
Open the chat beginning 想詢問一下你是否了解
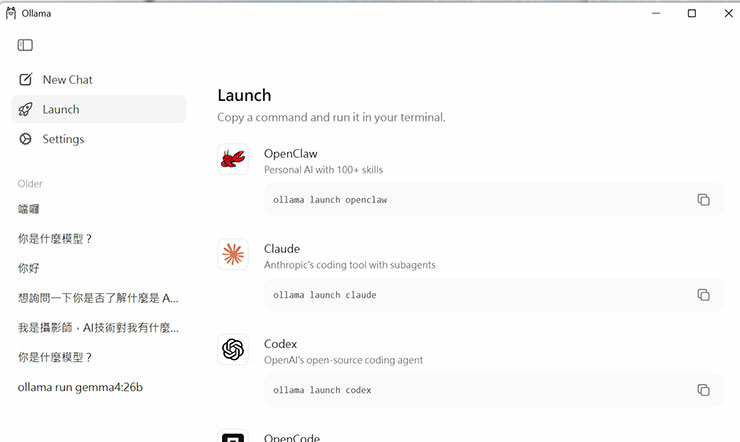99,298
